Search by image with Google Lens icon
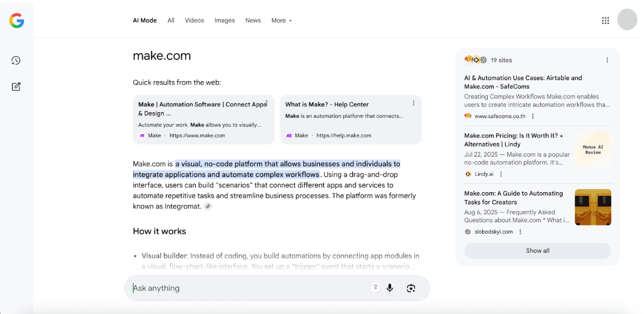This screenshot has height=314, width=644. coord(411,287)
